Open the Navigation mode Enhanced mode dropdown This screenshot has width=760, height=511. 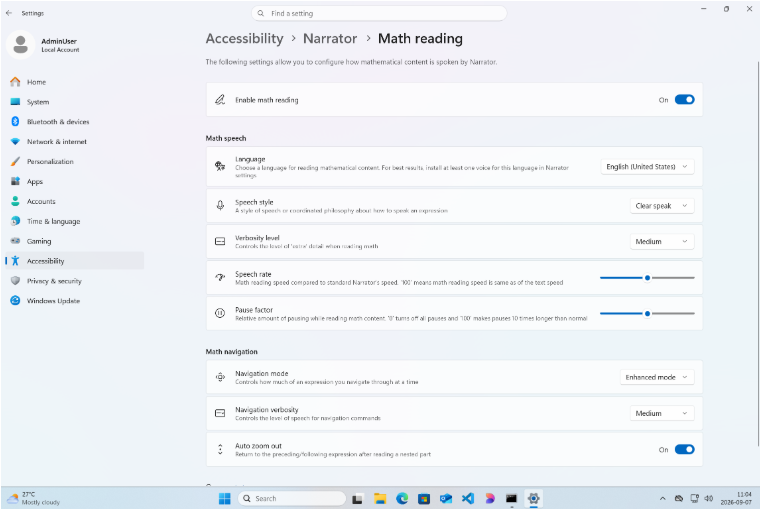click(657, 377)
